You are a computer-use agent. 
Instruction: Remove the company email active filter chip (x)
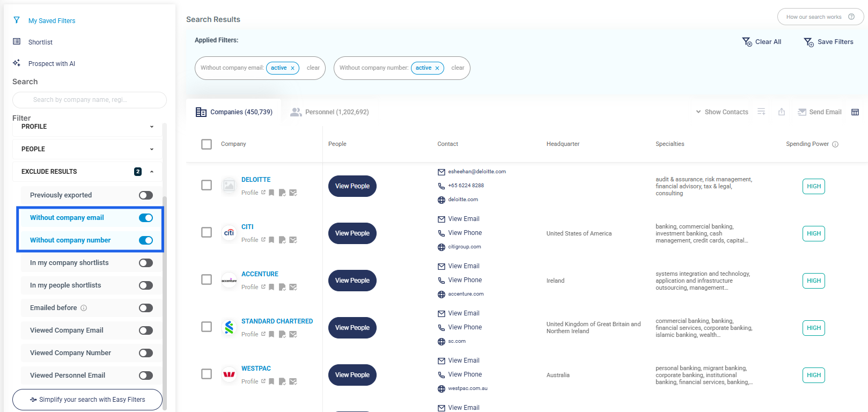tap(292, 68)
